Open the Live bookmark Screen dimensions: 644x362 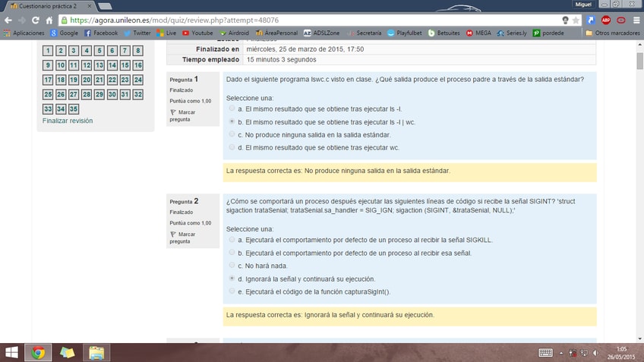(x=166, y=33)
